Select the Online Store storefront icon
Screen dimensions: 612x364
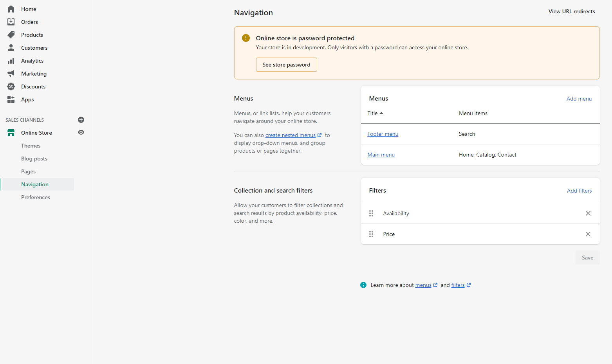click(x=11, y=132)
